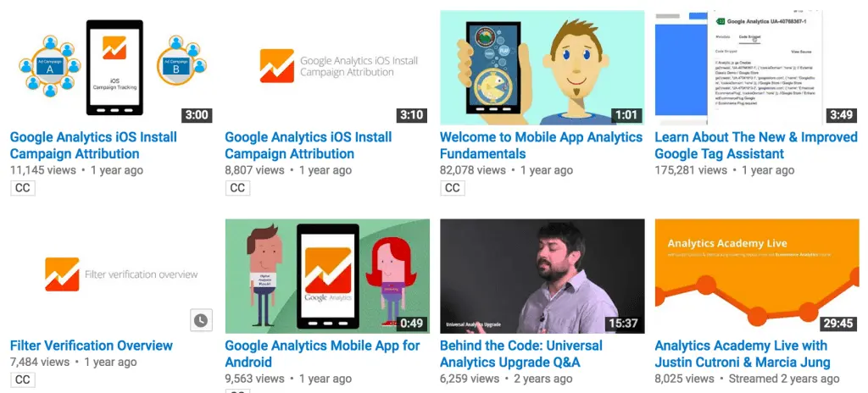Open Filter Verification Overview title link
This screenshot has width=868, height=393.
pyautogui.click(x=92, y=346)
